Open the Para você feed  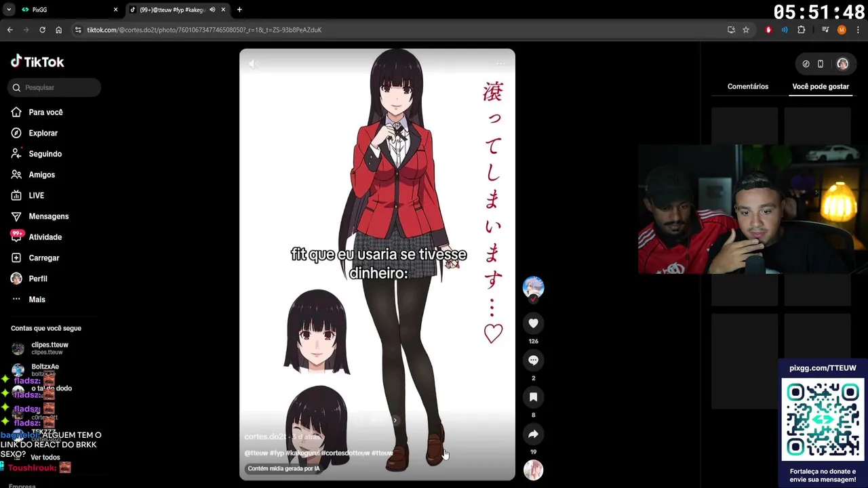45,113
